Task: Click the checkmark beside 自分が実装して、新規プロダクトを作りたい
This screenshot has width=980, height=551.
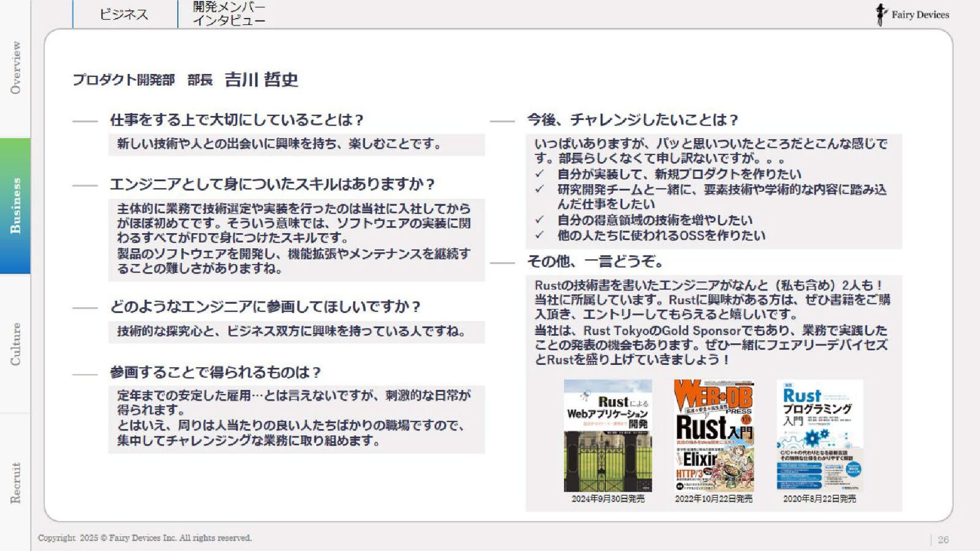Action: (540, 174)
